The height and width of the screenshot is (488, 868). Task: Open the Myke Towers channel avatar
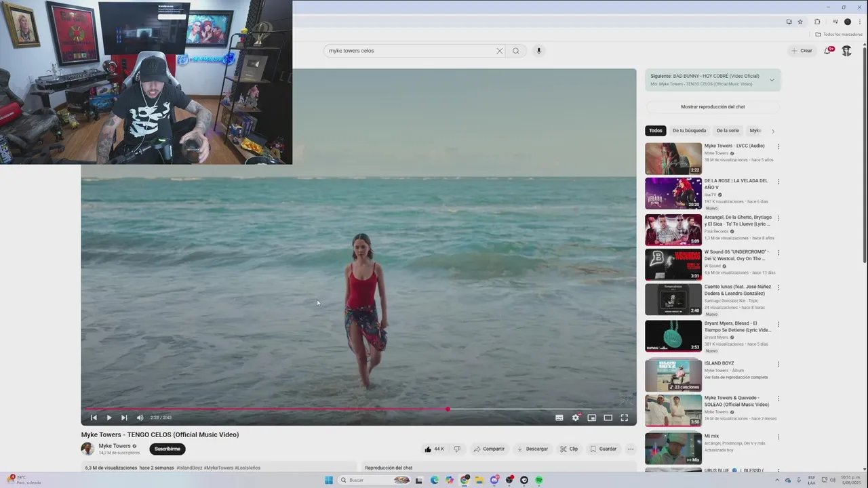pyautogui.click(x=87, y=449)
